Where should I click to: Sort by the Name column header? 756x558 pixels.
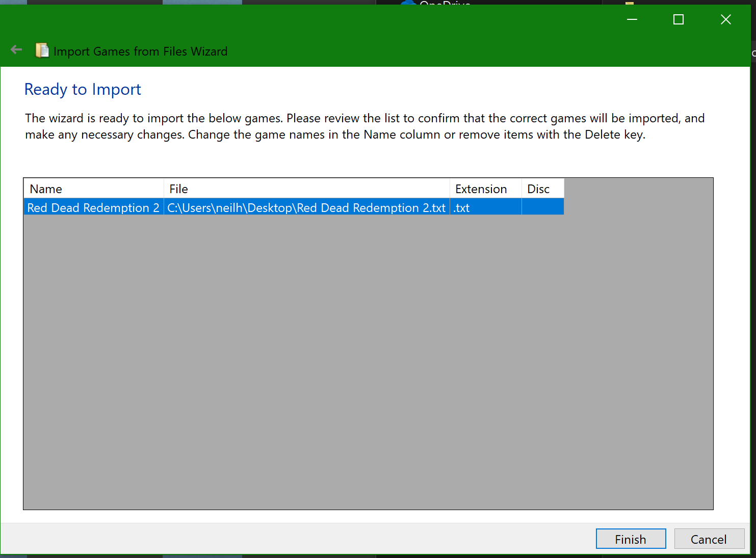94,189
